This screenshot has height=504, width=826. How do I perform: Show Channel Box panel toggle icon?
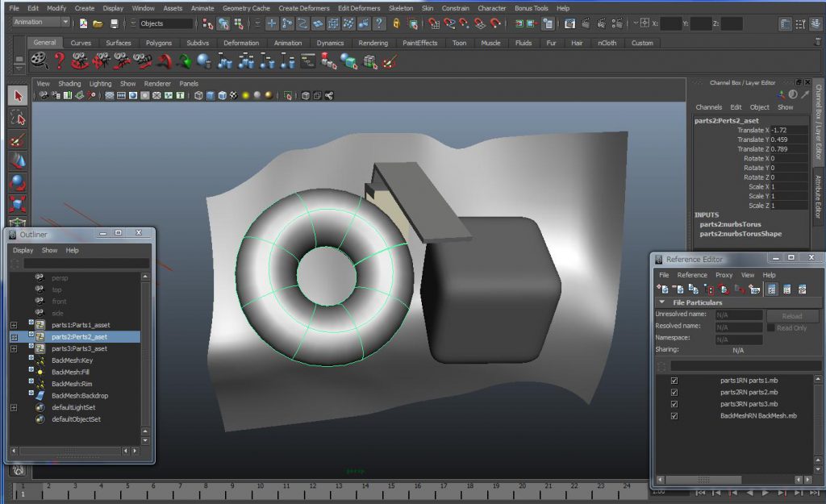coord(815,23)
